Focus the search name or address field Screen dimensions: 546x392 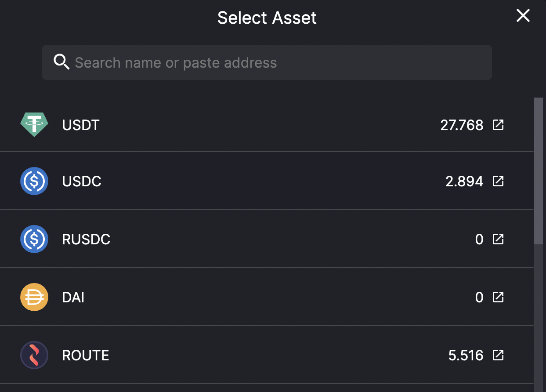point(267,62)
